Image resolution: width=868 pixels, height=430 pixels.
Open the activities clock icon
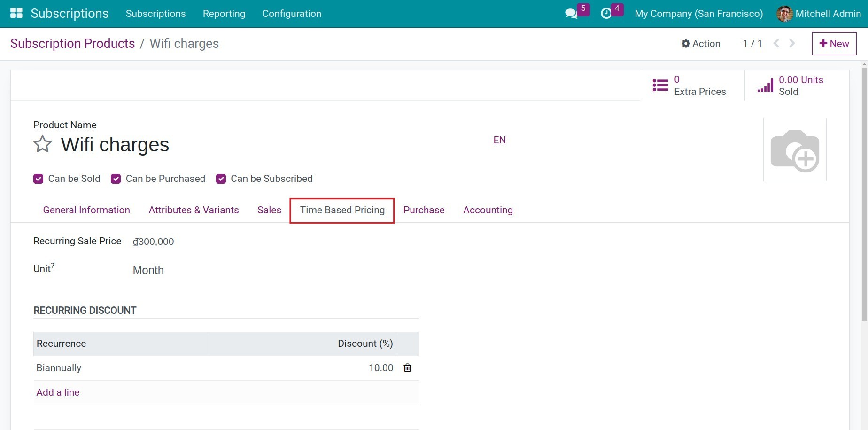(606, 14)
